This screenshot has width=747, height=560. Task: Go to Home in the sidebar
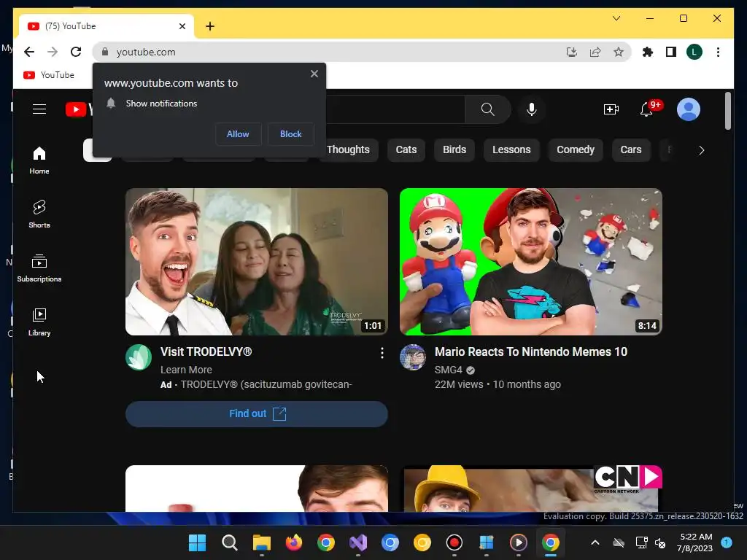[39, 160]
